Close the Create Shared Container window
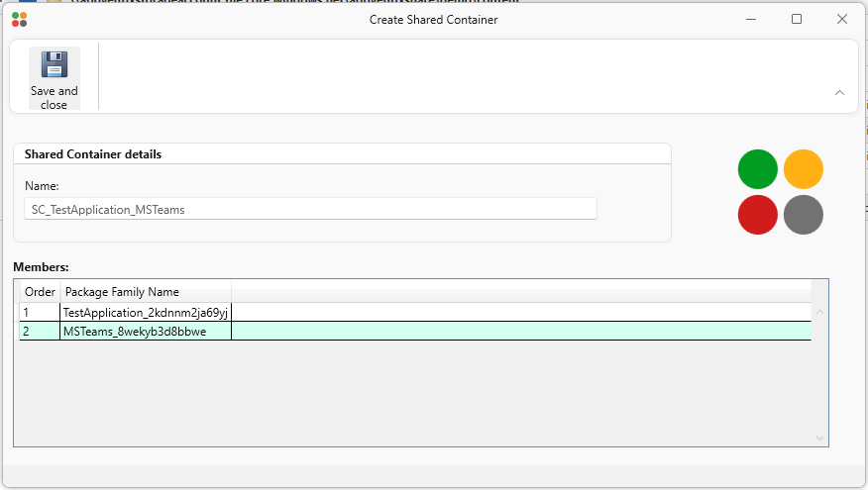This screenshot has width=868, height=490. point(841,19)
